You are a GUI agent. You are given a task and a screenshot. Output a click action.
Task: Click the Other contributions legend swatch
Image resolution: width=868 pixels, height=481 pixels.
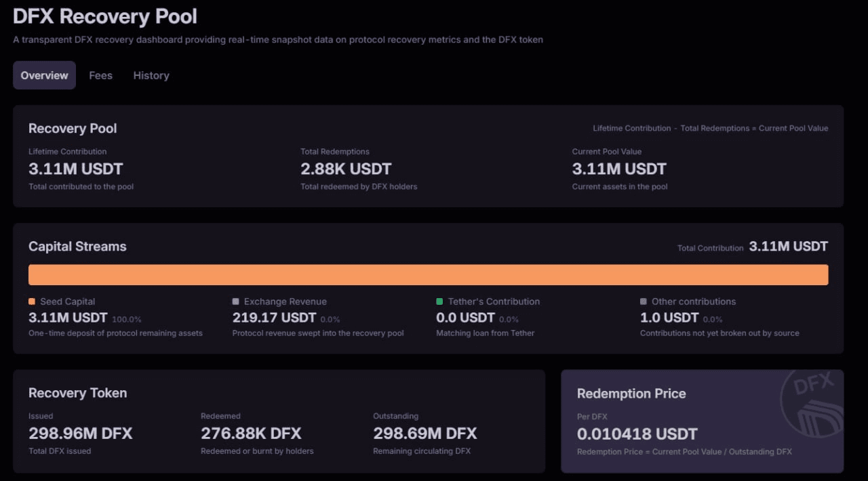coord(644,301)
